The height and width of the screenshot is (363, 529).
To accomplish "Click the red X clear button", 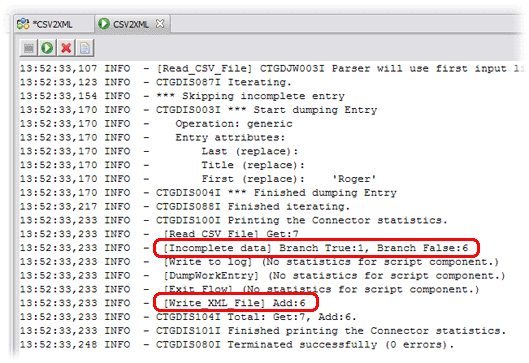I will [66, 48].
